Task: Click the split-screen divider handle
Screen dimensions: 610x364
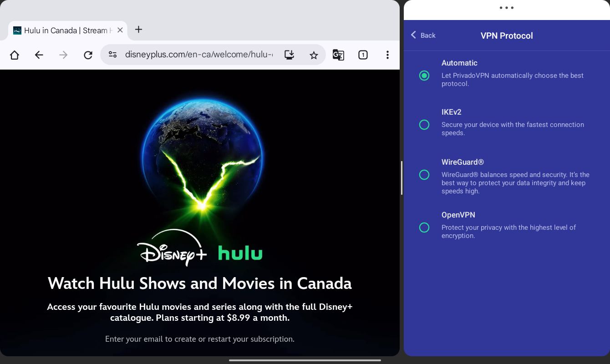Action: [402, 178]
